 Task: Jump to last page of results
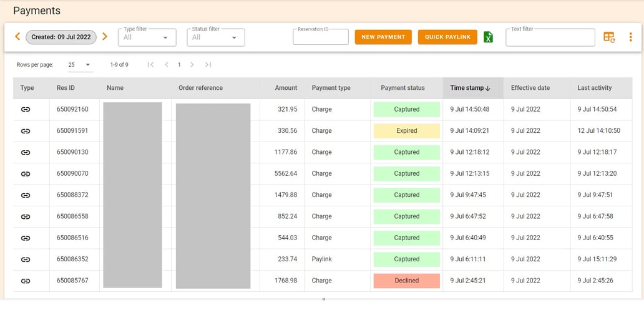tap(208, 64)
